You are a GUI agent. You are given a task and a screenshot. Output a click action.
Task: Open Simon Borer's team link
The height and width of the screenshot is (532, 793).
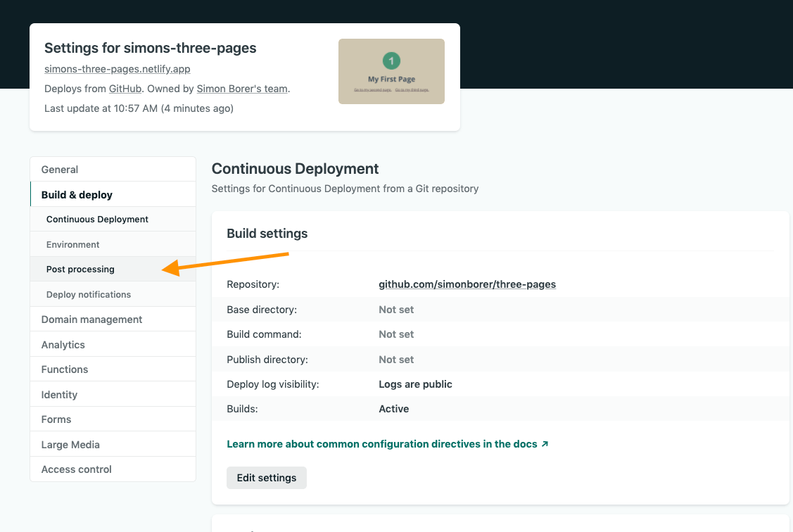pos(242,89)
